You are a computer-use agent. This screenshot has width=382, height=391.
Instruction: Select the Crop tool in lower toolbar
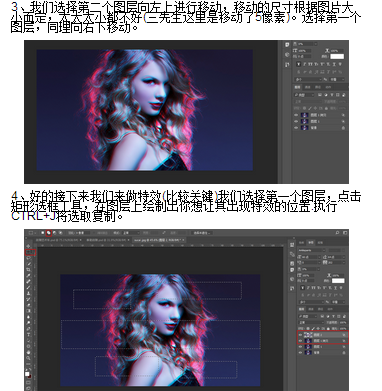29,270
